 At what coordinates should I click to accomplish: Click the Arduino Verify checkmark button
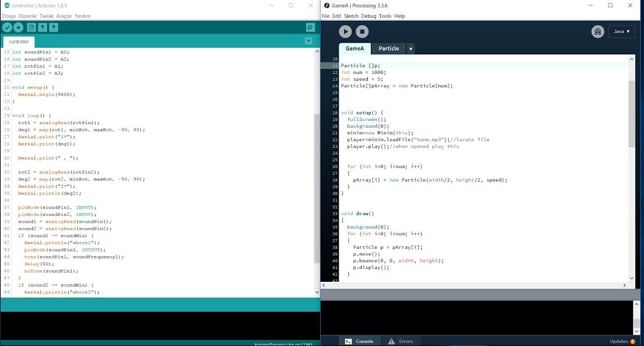7,28
